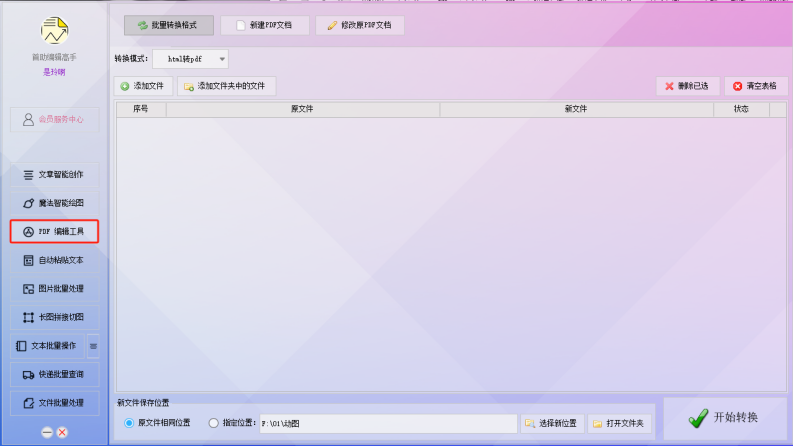Open 会员服务中心 member center

(x=54, y=119)
